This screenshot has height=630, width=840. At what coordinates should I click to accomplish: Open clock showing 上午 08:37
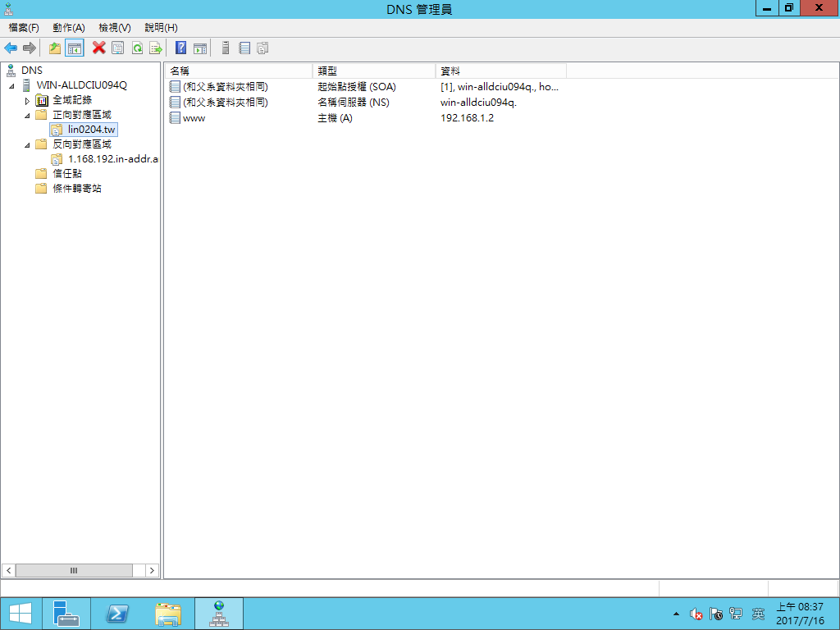point(801,614)
